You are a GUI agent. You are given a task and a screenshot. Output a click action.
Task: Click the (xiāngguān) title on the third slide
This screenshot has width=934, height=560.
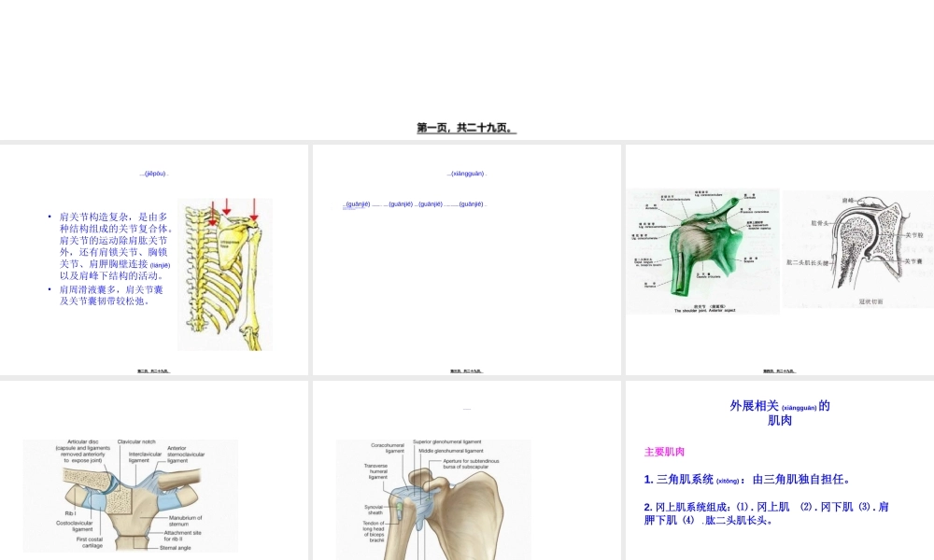click(x=467, y=174)
